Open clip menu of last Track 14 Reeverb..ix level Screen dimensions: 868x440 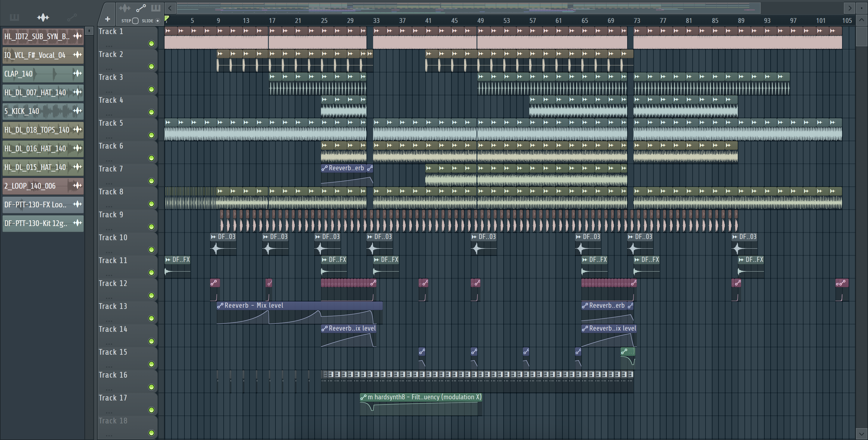click(585, 328)
